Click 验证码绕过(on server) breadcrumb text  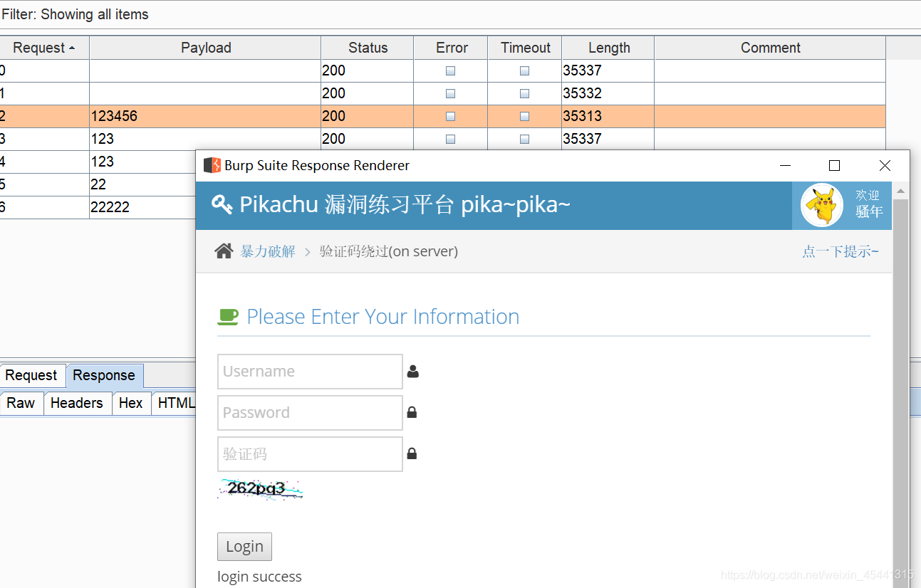(389, 251)
